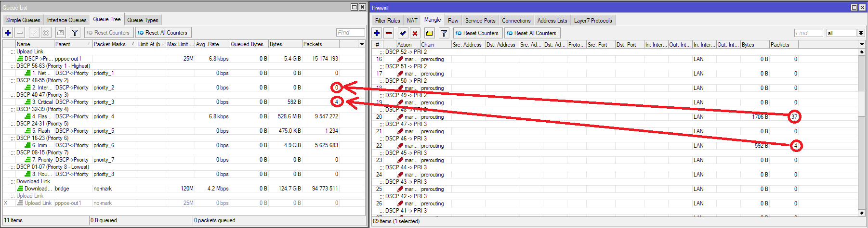Add a new mangle rule in Firewall
868x228 pixels.
(x=377, y=33)
